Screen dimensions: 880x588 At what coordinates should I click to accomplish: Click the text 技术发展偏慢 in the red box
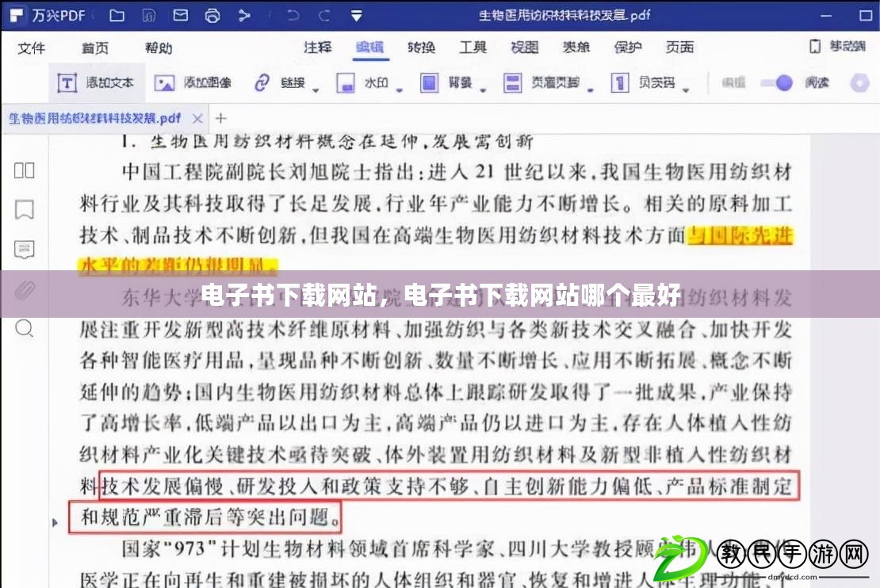[x=163, y=486]
